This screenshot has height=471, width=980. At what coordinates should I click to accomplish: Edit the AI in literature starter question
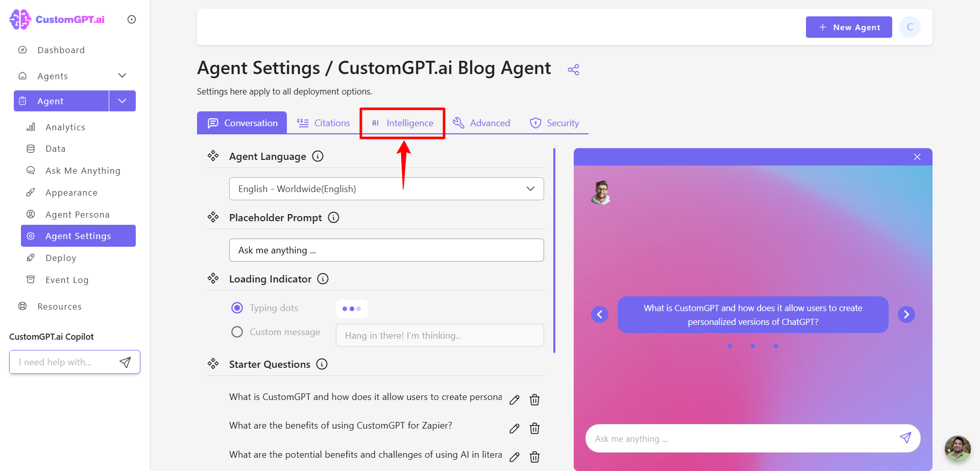tap(514, 457)
